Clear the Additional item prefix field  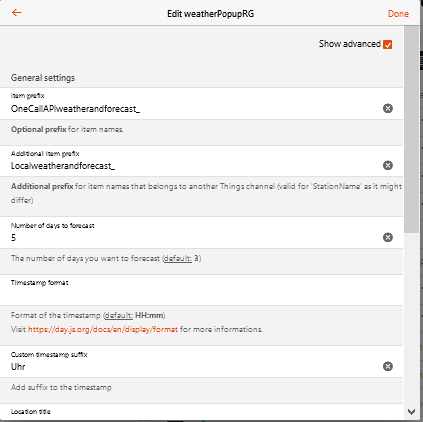(388, 165)
